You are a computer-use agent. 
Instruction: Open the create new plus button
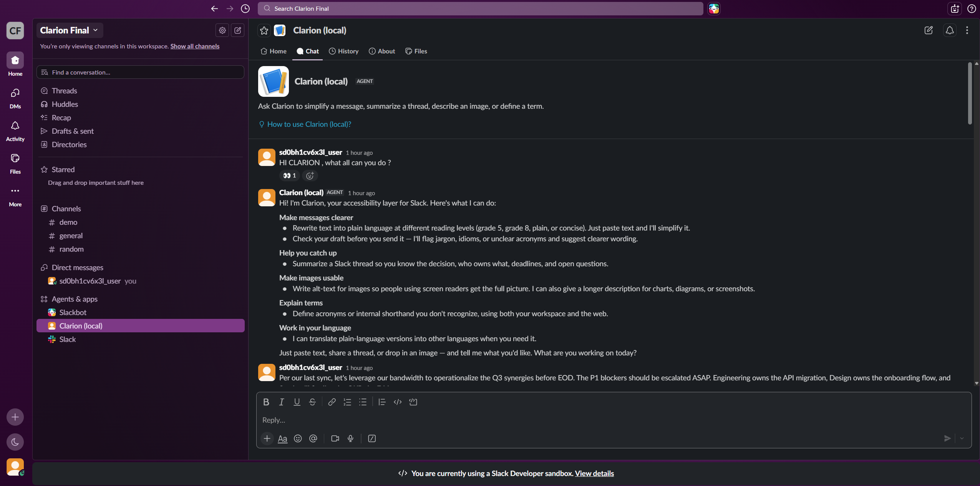[x=15, y=417]
